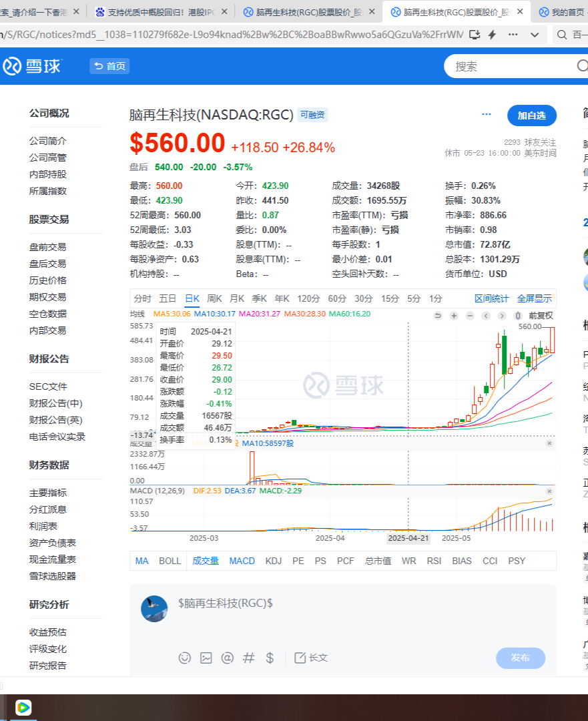Click the 发布 publish button
The width and height of the screenshot is (588, 721).
[521, 658]
